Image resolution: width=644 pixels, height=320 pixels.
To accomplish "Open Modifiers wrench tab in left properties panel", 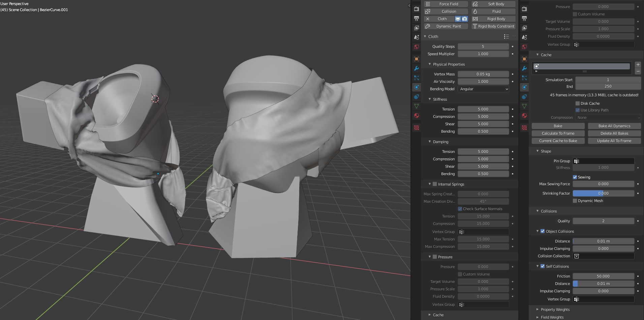I will point(417,68).
